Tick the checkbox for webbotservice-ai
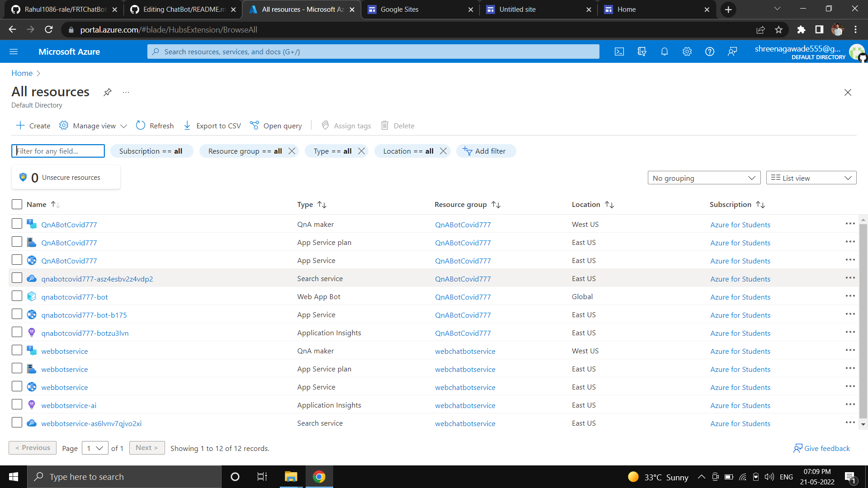 click(17, 404)
